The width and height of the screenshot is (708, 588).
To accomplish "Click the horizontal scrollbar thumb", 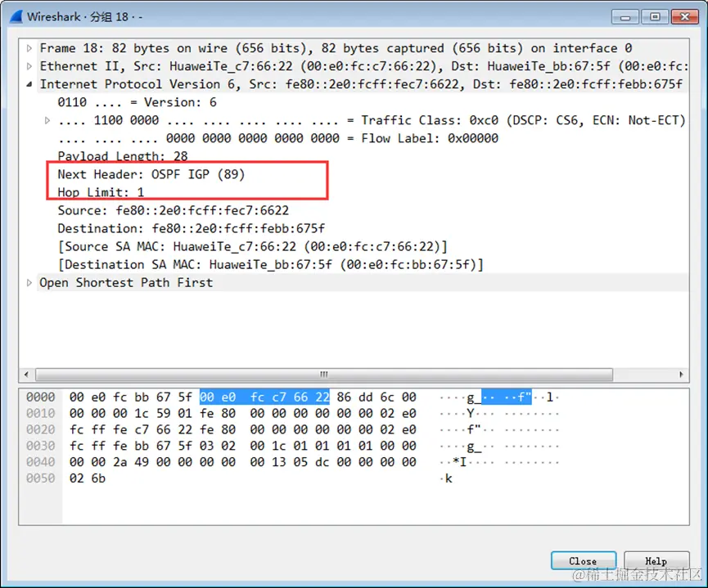I will (324, 375).
